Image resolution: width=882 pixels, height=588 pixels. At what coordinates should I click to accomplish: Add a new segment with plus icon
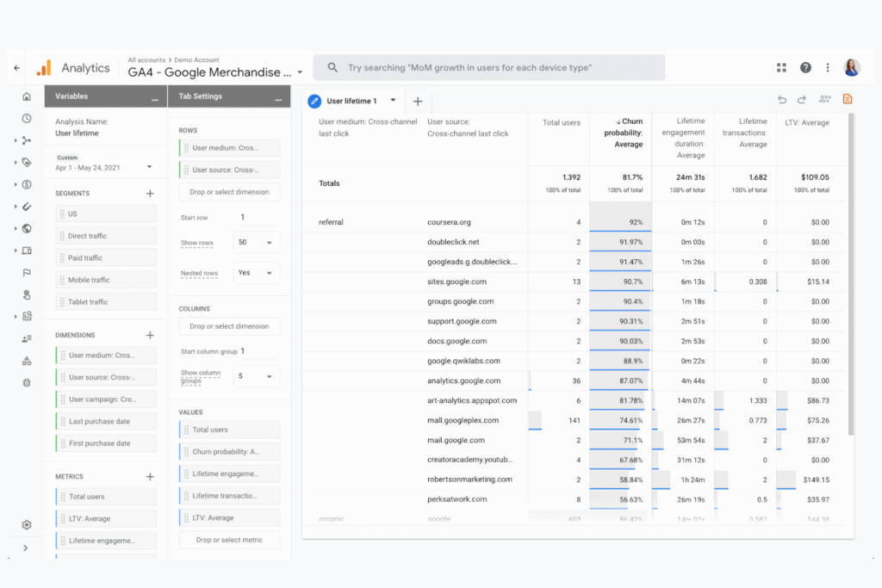[150, 194]
